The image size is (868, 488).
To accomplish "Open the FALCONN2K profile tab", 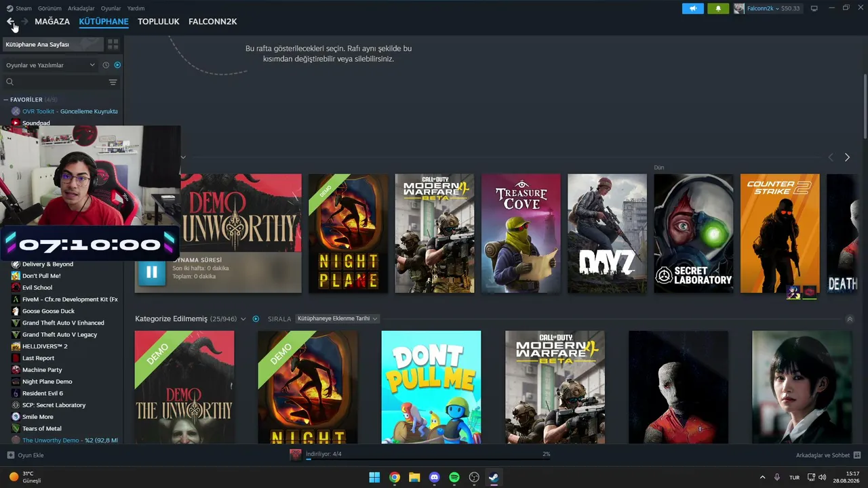I will 213,22.
